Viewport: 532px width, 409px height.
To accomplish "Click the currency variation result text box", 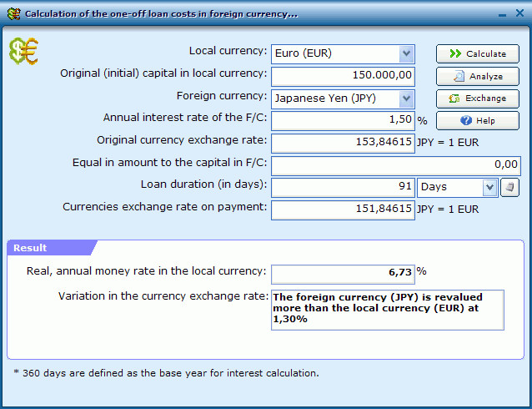I will [x=388, y=310].
